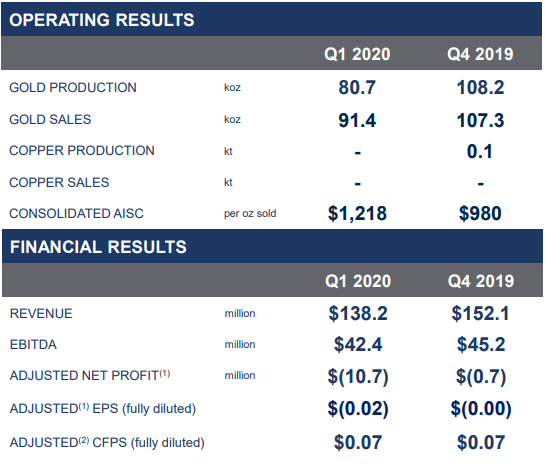Click the Q1 2020 operating column heading
Screen dimensions: 545x466
(x=357, y=54)
